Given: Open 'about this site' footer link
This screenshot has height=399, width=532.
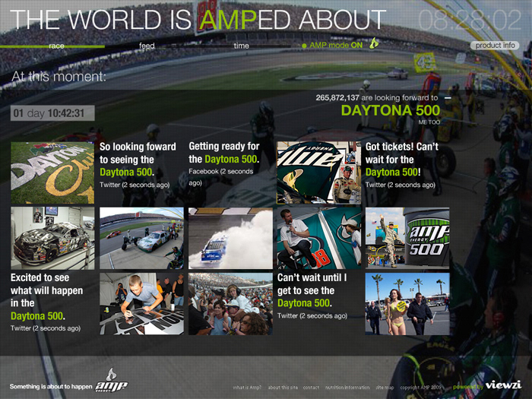Looking at the screenshot, I should 283,387.
